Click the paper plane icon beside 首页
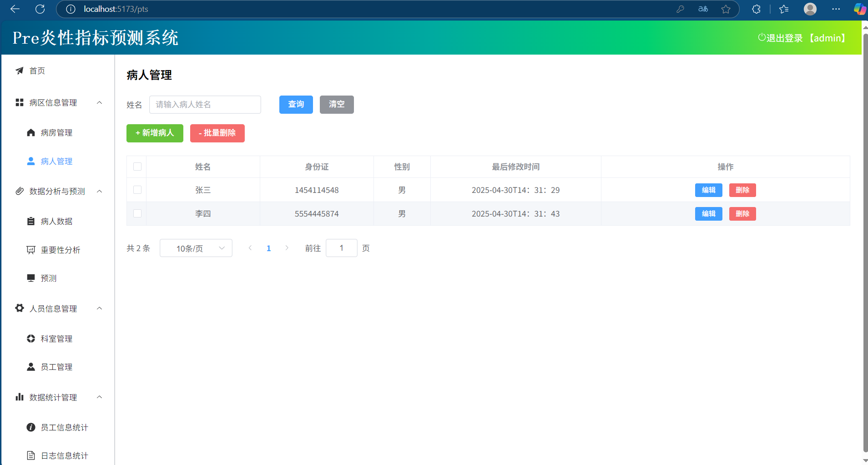The image size is (868, 465). [20, 71]
